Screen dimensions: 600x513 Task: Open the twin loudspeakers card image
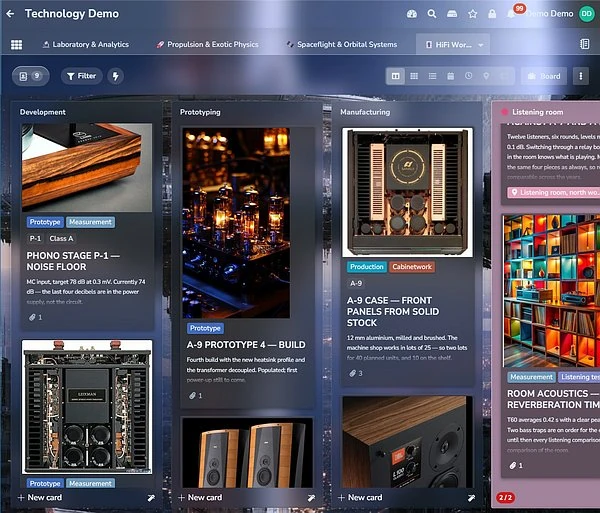[247, 453]
